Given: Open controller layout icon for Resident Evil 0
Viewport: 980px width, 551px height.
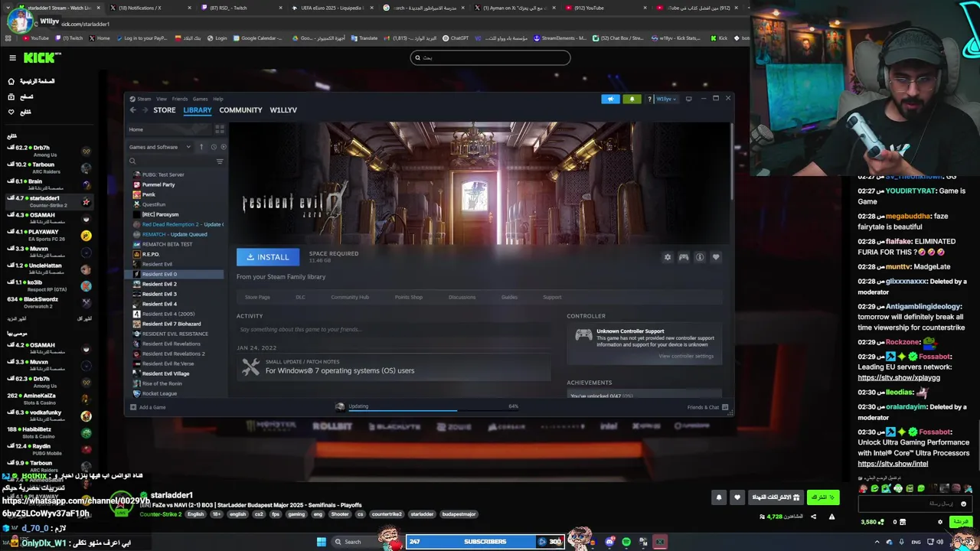Looking at the screenshot, I should (x=684, y=257).
